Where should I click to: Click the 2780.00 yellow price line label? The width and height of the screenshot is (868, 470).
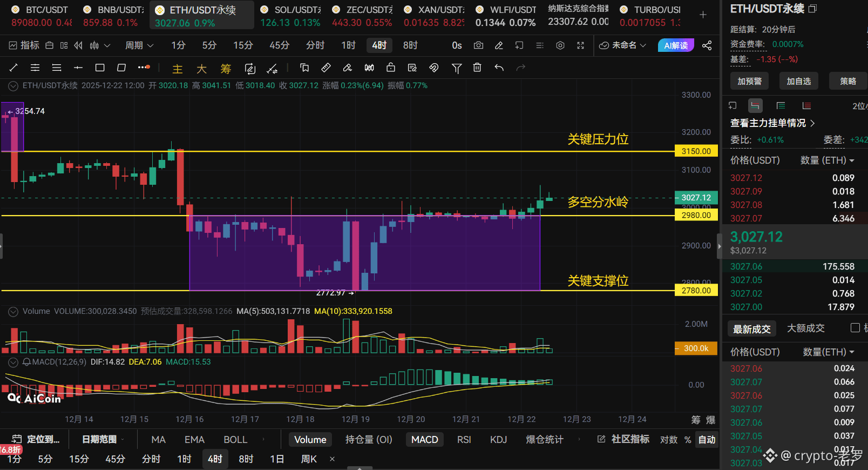(696, 291)
